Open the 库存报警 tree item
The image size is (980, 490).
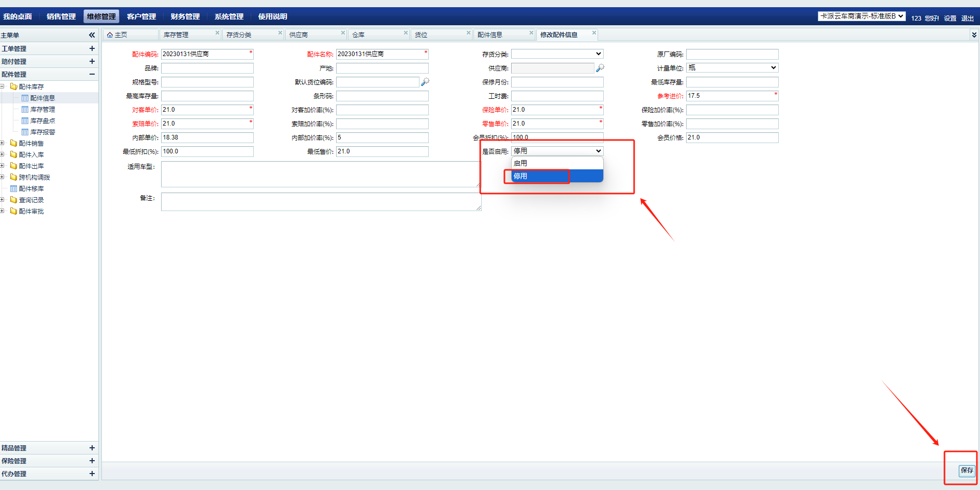(x=42, y=132)
